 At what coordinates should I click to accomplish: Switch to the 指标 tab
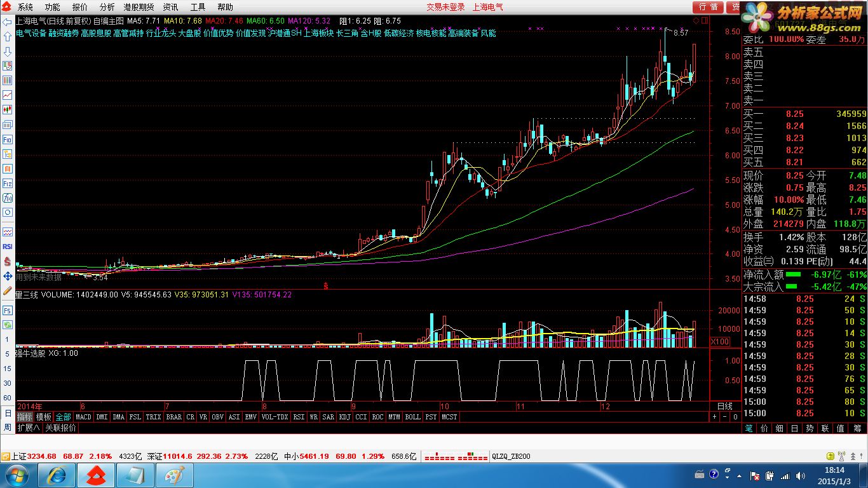point(25,417)
